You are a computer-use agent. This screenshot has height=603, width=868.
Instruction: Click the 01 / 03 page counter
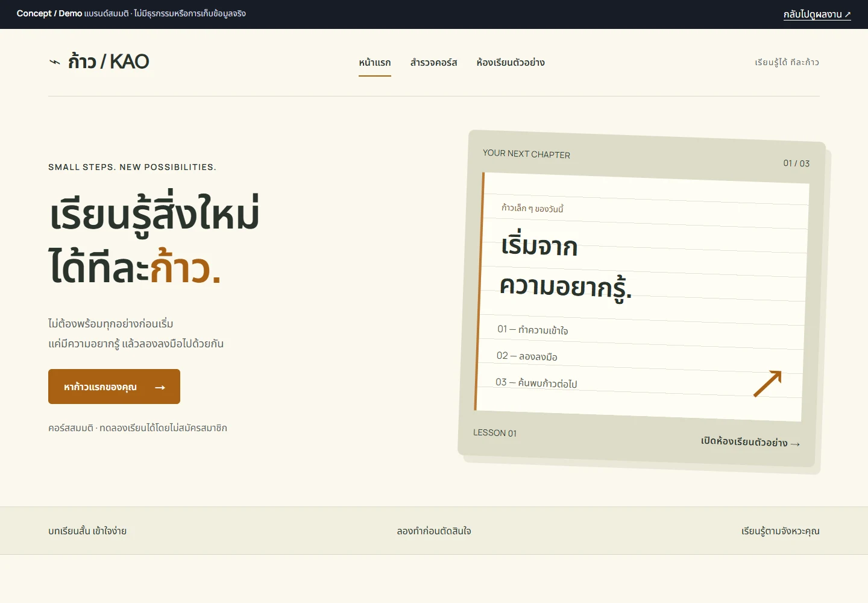point(796,163)
